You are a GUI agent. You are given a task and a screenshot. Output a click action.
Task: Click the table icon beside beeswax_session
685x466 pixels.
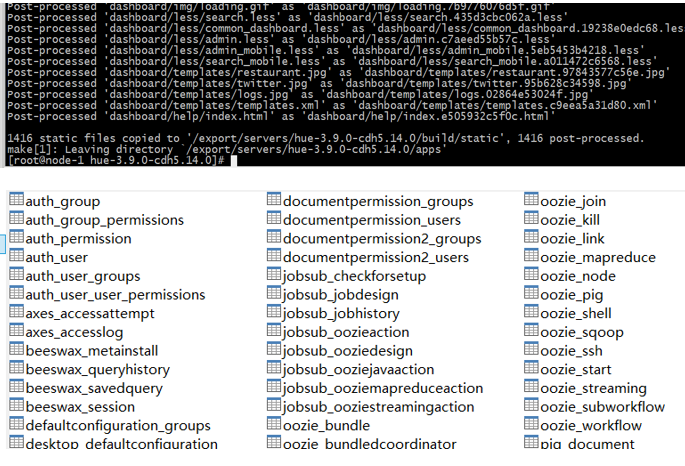tap(17, 405)
